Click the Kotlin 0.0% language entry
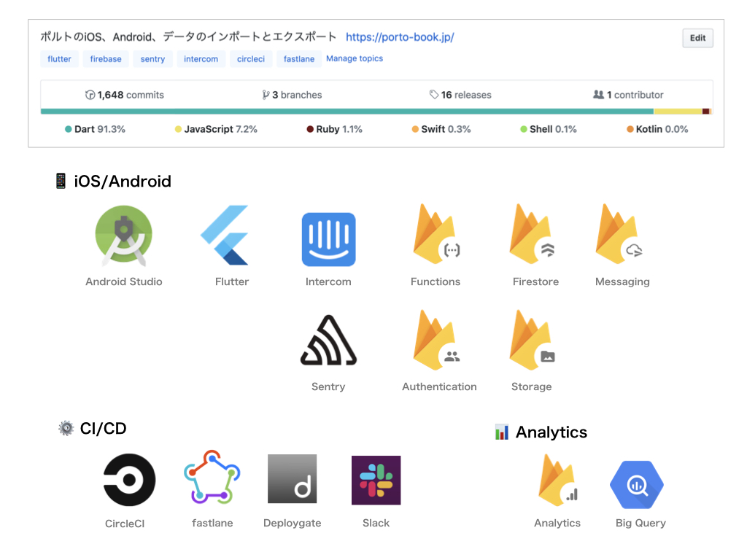Screen dimensions: 747x560 (x=657, y=129)
